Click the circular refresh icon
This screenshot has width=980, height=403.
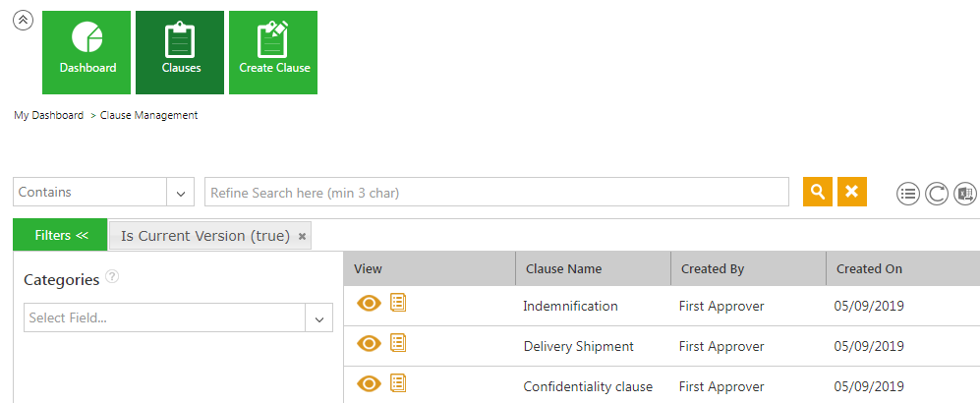pos(937,194)
